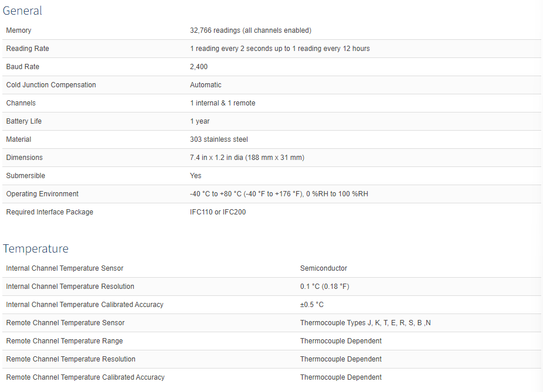The height and width of the screenshot is (392, 543).
Task: Click the Temperature section heading
Action: coord(36,249)
